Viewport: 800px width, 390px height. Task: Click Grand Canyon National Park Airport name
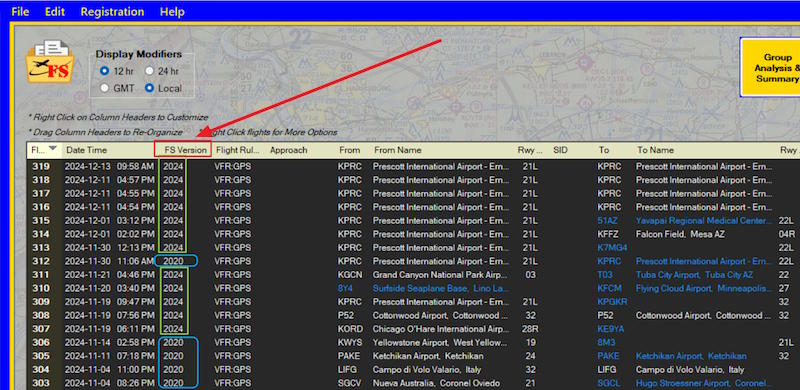[x=440, y=275]
